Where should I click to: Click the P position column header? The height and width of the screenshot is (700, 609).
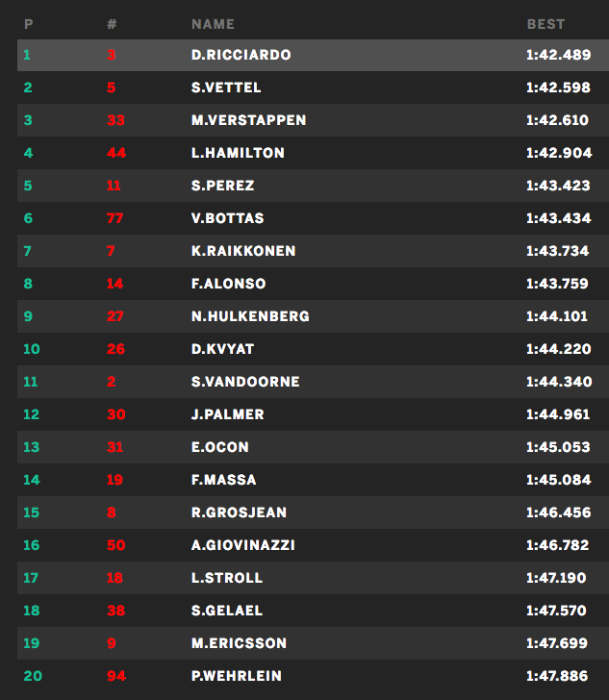tap(28, 24)
